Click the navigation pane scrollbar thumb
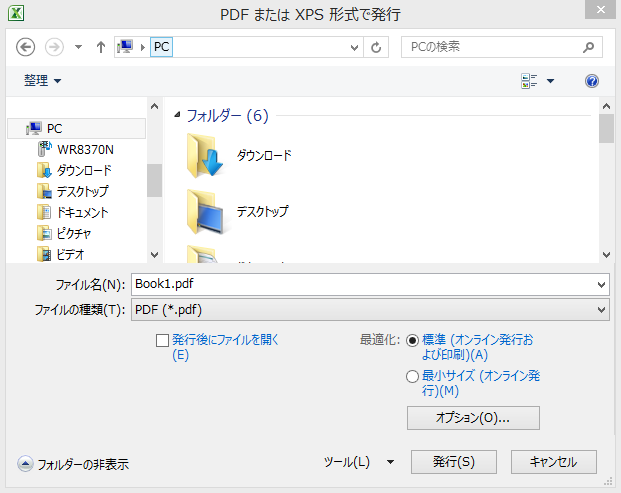This screenshot has height=493, width=621. (154, 180)
